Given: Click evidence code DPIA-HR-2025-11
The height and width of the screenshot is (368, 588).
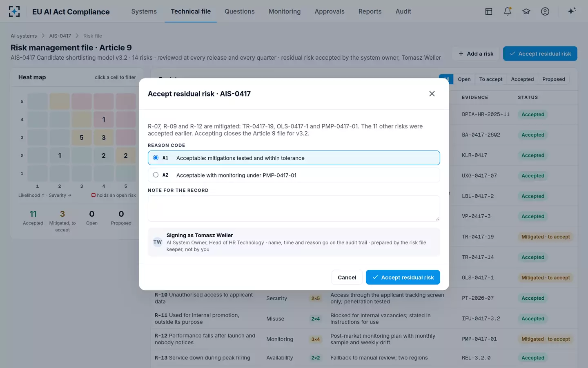Looking at the screenshot, I should pos(486,114).
